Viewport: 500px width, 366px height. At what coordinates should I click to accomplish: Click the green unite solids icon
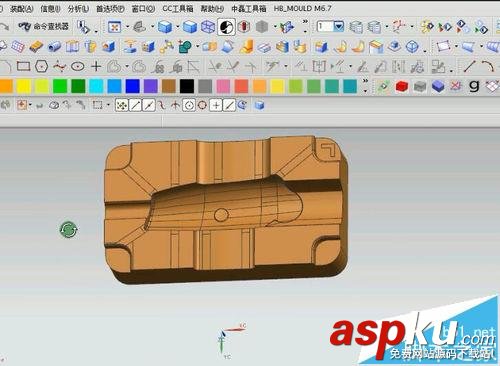click(184, 47)
